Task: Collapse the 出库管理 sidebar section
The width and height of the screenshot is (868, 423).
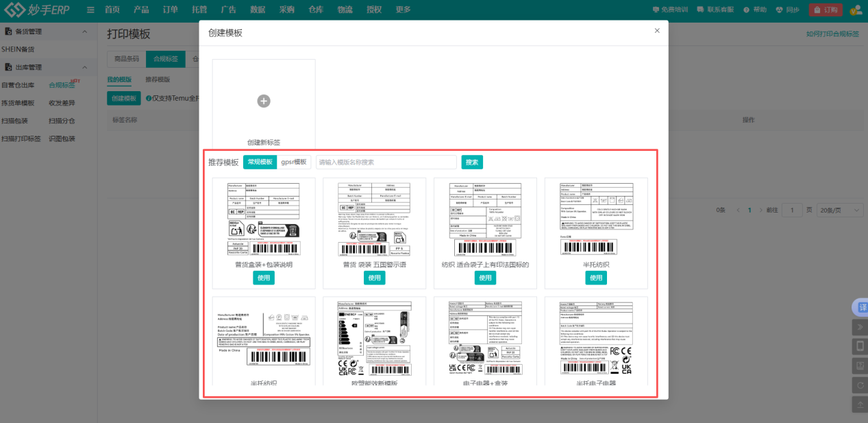Action: (84, 67)
